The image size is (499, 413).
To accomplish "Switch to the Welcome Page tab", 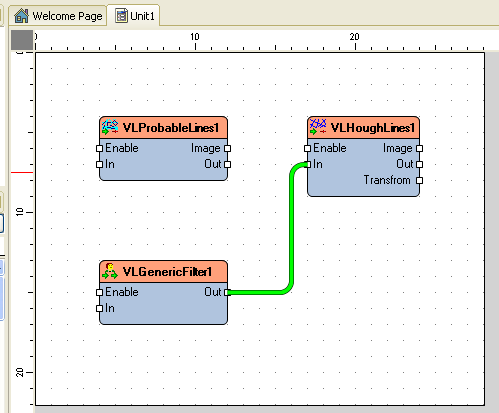I will click(58, 16).
